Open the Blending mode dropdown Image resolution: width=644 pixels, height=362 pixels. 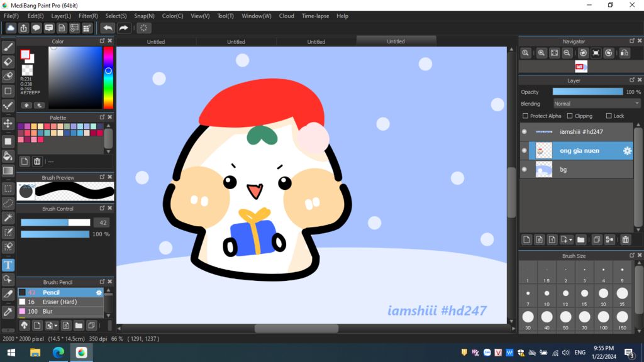596,104
